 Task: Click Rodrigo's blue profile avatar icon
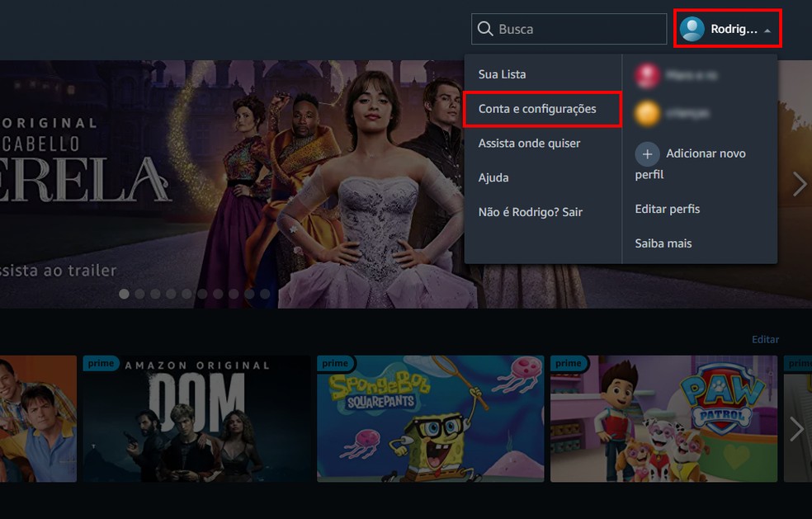pyautogui.click(x=693, y=28)
